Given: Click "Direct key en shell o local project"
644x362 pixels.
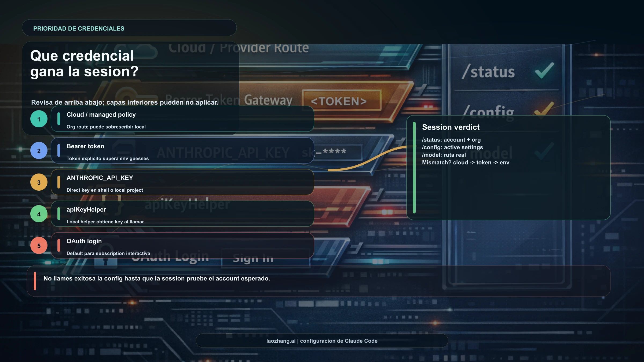Looking at the screenshot, I should (105, 190).
